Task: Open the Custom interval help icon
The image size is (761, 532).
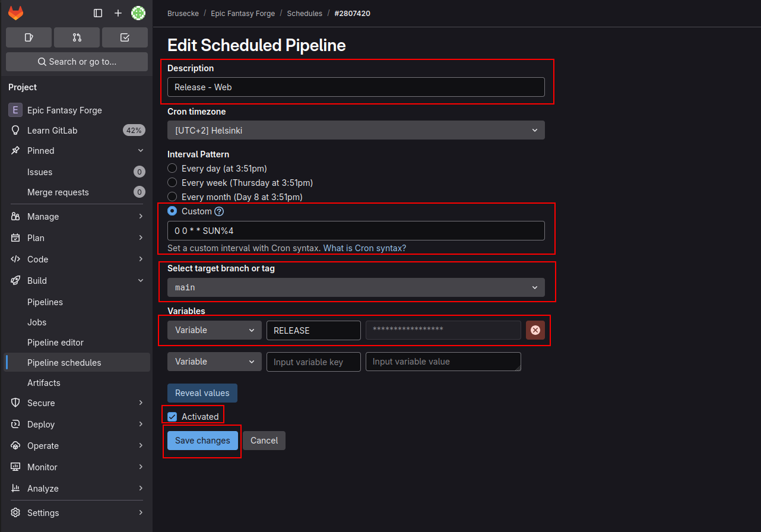Action: click(x=219, y=211)
